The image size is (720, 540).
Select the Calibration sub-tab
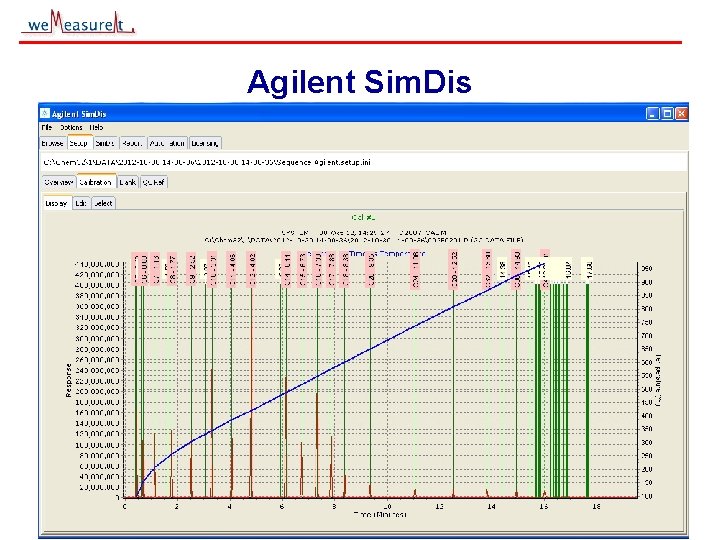pos(96,182)
